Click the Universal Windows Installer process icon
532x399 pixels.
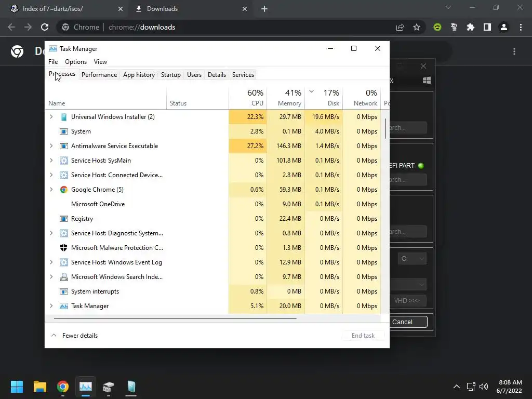[63, 117]
